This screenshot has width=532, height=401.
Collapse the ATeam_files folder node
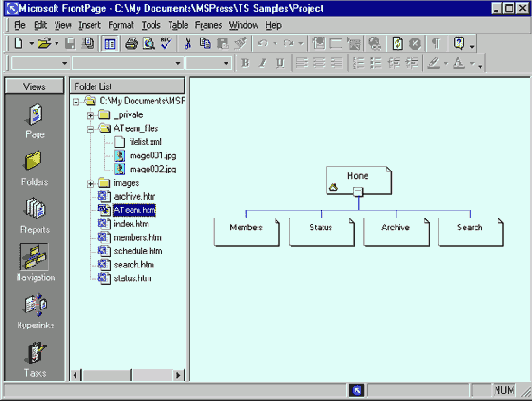90,129
